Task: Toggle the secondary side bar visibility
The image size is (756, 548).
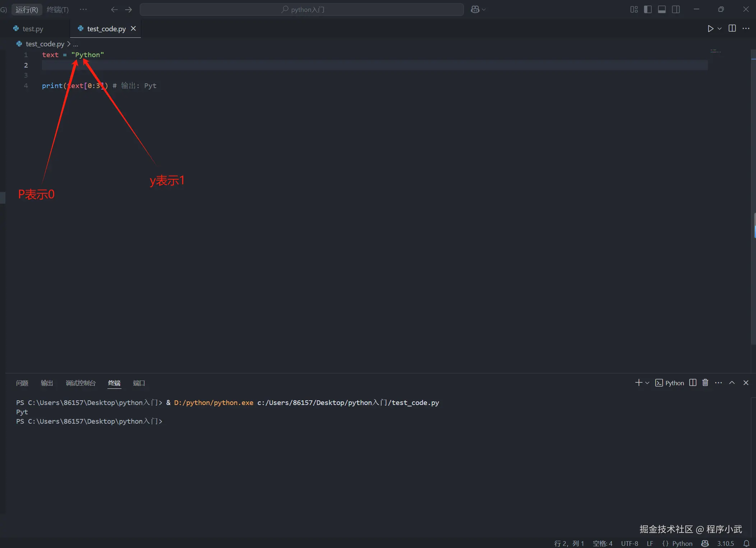Action: [x=676, y=10]
